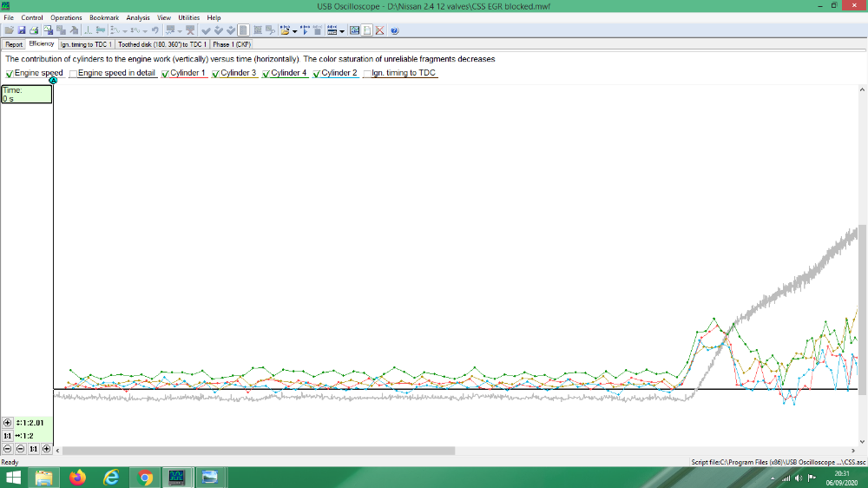Image resolution: width=868 pixels, height=488 pixels.
Task: Enable the Ign. timing to TDC checkbox
Action: tap(367, 74)
